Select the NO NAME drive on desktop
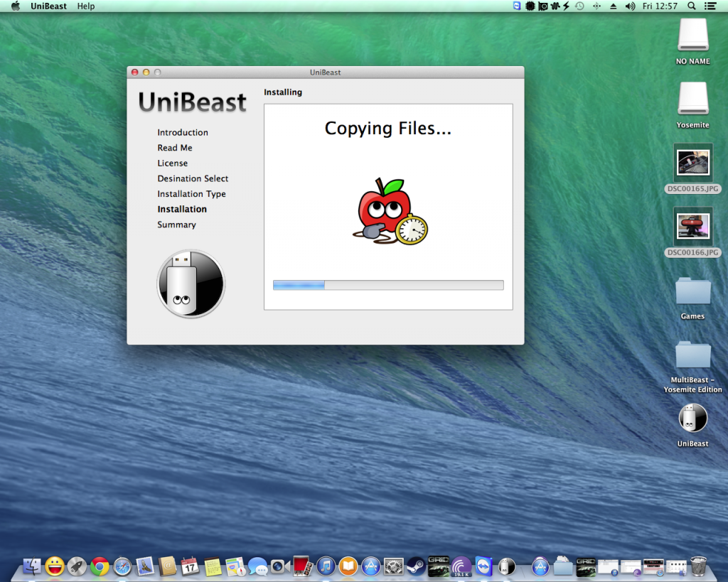 pos(692,41)
